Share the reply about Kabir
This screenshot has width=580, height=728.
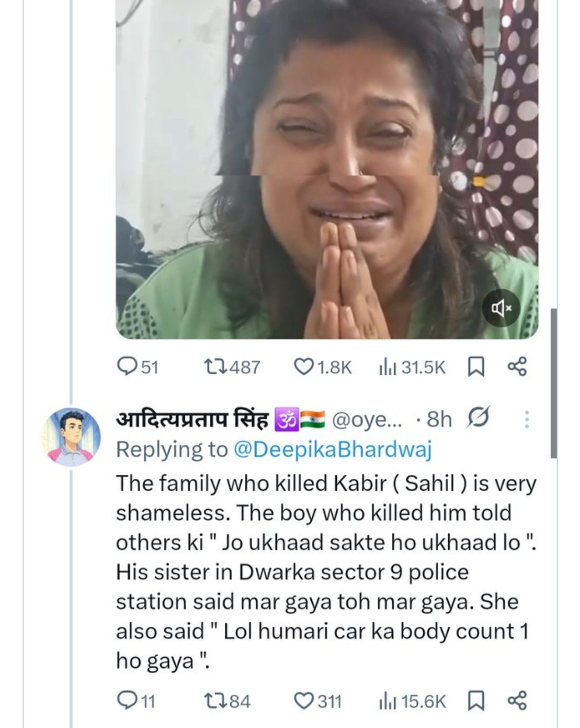tap(517, 701)
